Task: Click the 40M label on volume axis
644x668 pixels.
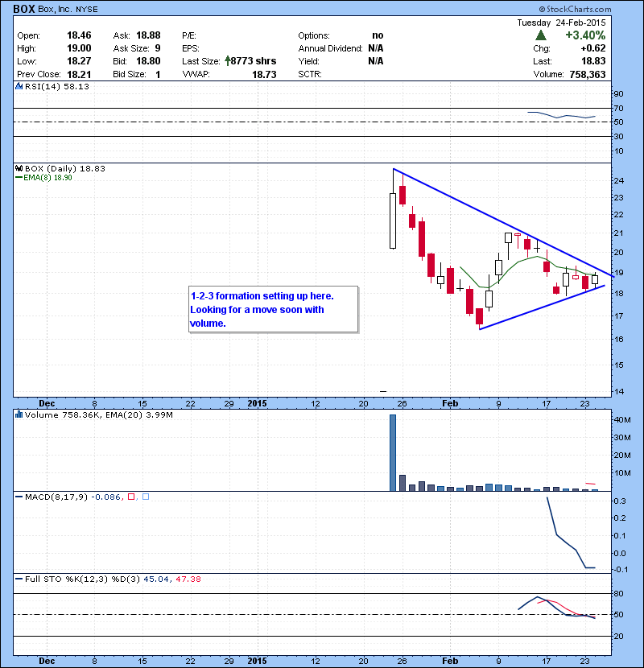Action: point(622,419)
